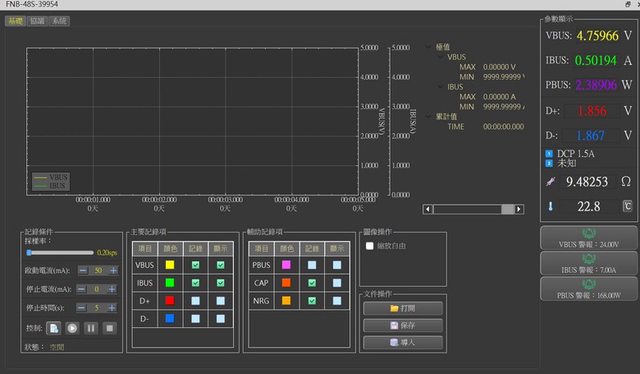Uncheck the IBUS display checkbox
640x374 pixels.
(x=220, y=283)
